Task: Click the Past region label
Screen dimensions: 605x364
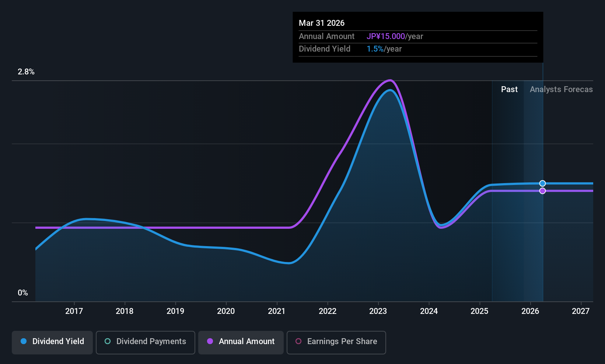Action: tap(509, 90)
